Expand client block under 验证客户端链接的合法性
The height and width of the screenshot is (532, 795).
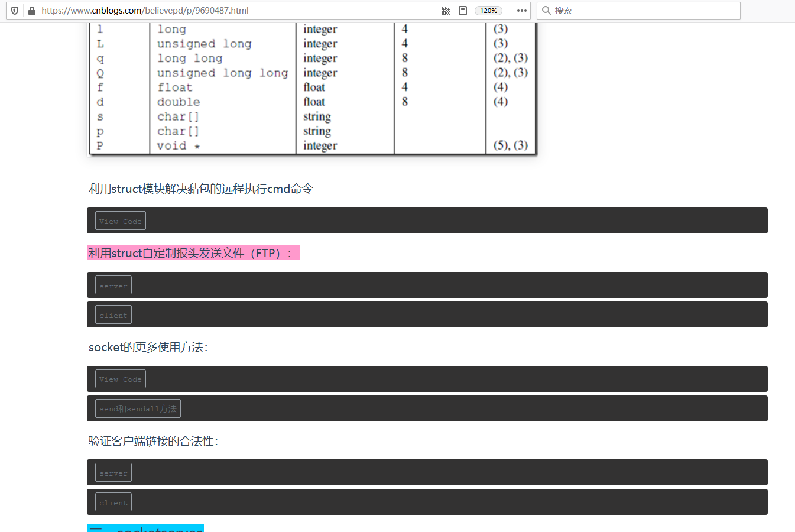tap(113, 502)
